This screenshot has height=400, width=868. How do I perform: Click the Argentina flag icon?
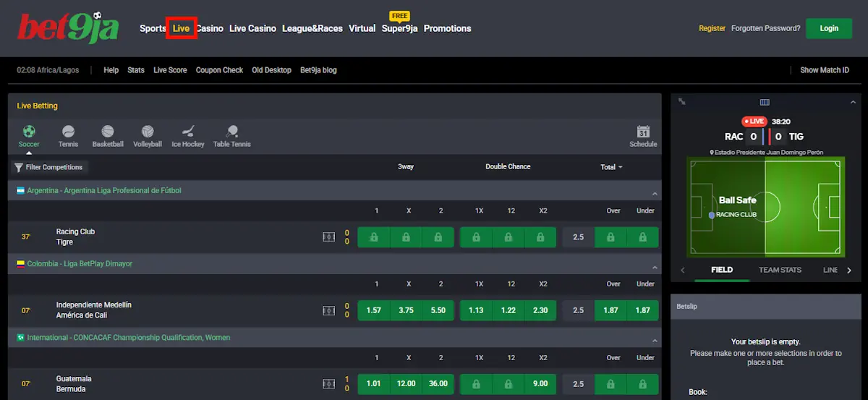click(21, 191)
